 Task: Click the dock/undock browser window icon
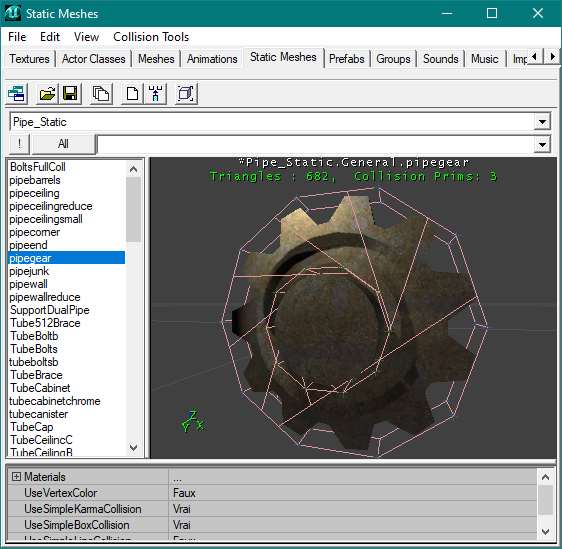(x=16, y=94)
